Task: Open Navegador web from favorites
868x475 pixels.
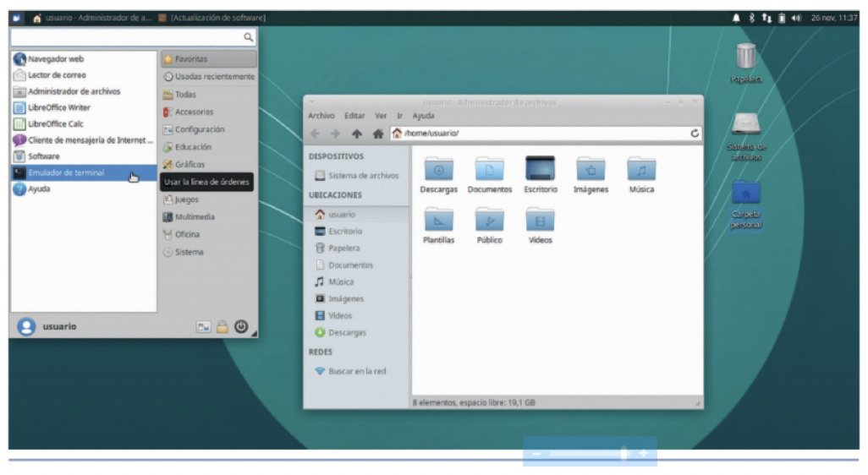Action: [x=83, y=58]
